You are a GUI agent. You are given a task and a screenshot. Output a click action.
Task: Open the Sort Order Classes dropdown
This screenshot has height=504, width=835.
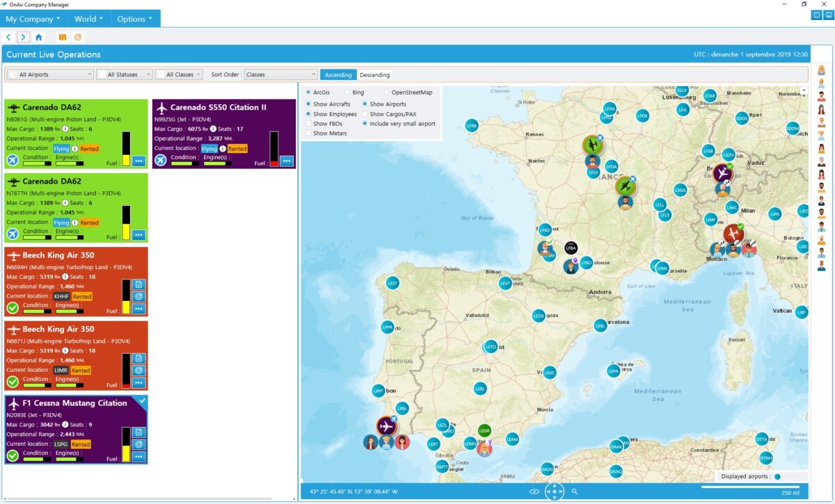[x=282, y=74]
